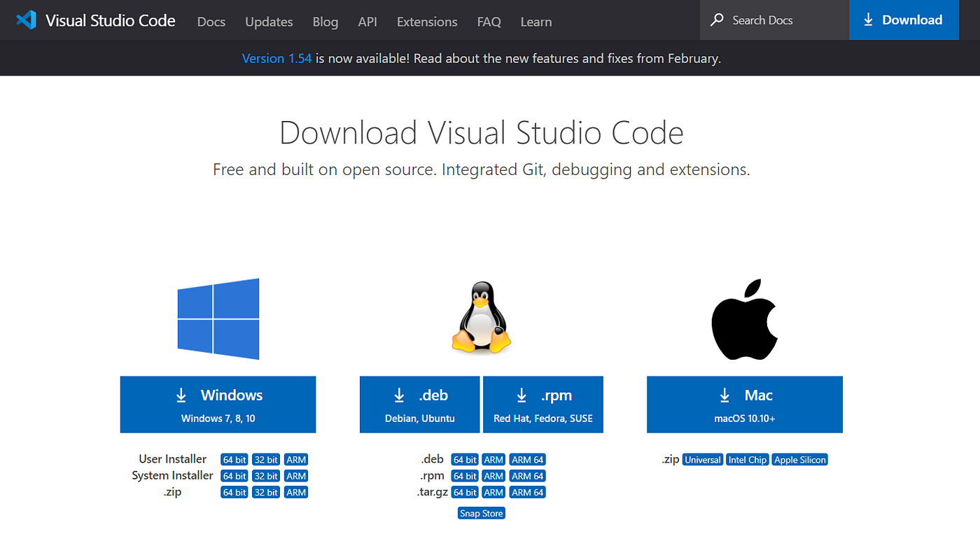Click the download arrow on Windows button

182,394
